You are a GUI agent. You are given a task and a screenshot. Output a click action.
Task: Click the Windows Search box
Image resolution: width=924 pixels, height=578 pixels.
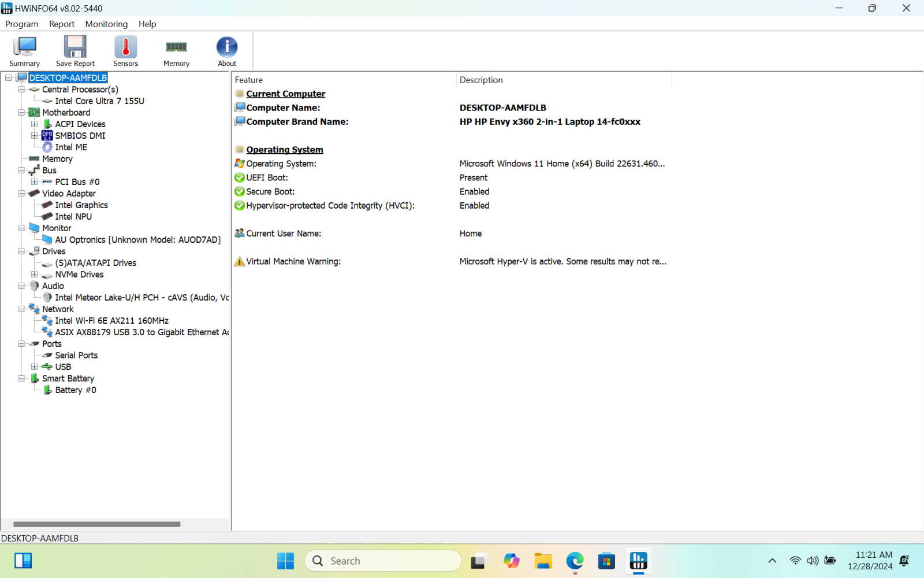[x=383, y=560]
